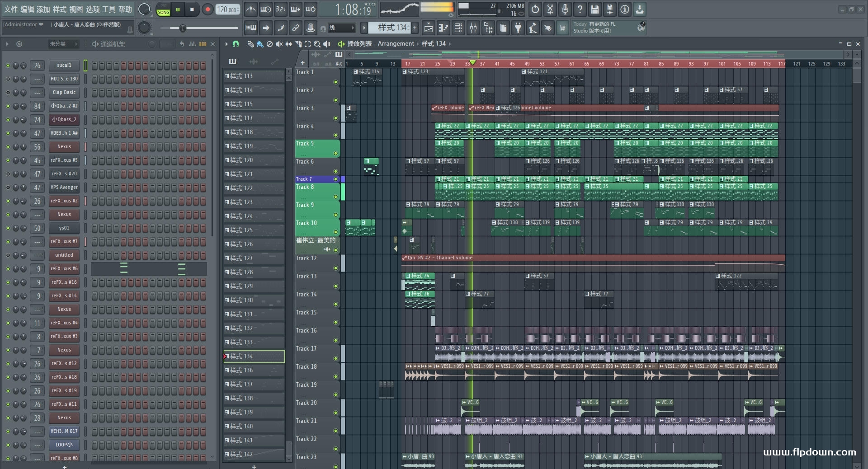Open the mixer view icon
This screenshot has height=469, width=868.
[473, 28]
